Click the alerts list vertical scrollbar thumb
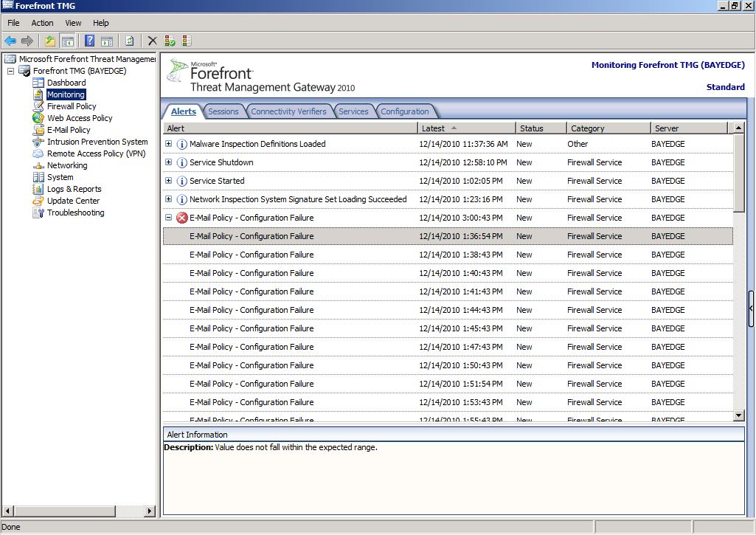The height and width of the screenshot is (535, 756). [x=738, y=173]
